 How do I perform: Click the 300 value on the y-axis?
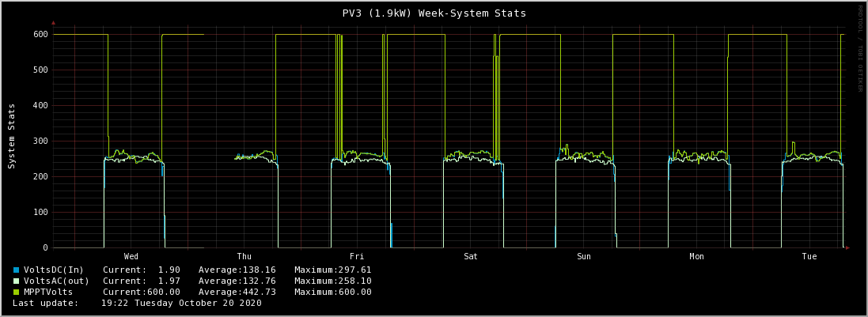click(41, 141)
